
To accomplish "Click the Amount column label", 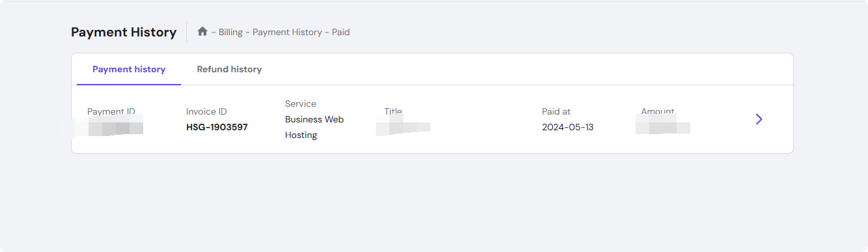I will pos(658,111).
